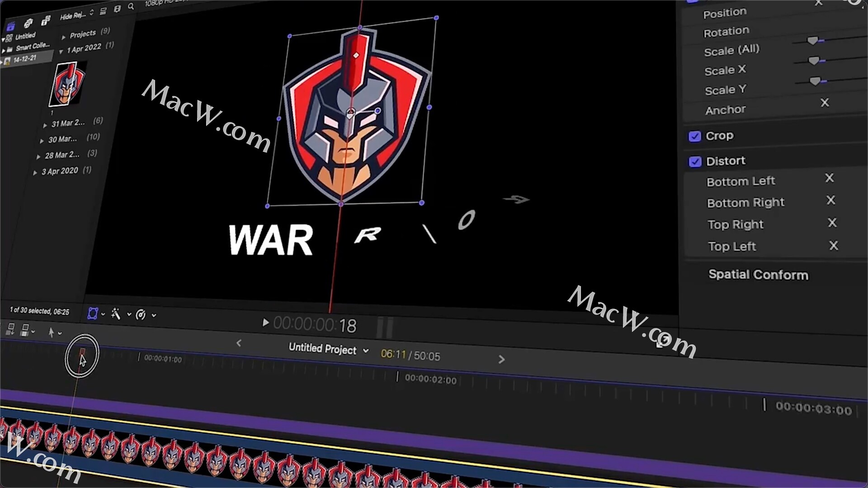Expand Smart Collections disclosure triangle
This screenshot has height=488, width=868.
[4, 51]
